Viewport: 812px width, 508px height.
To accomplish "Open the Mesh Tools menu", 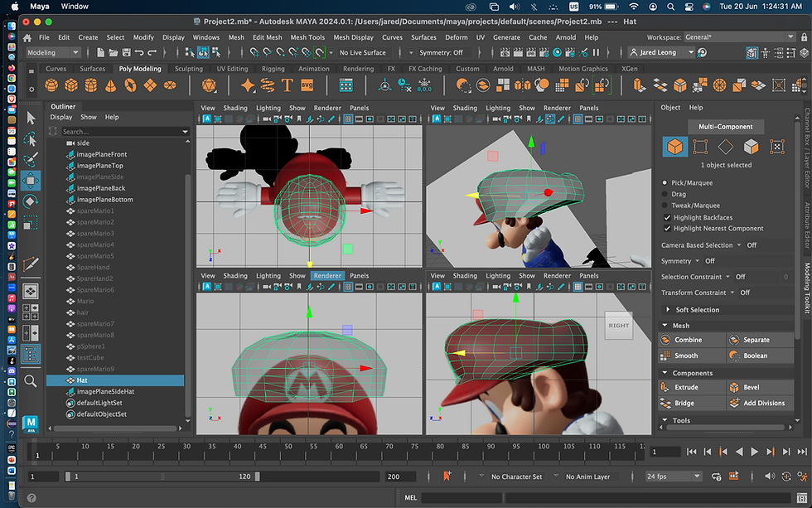I will pyautogui.click(x=307, y=37).
